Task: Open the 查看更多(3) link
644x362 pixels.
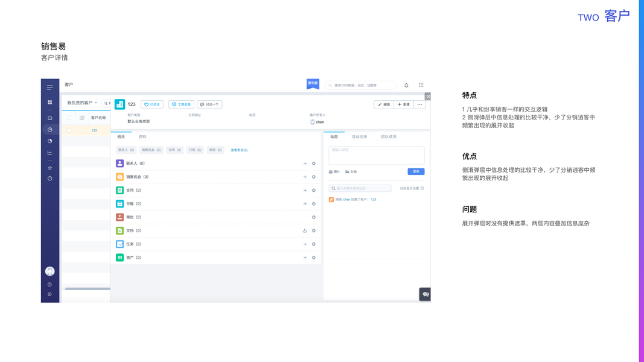Action: point(239,150)
